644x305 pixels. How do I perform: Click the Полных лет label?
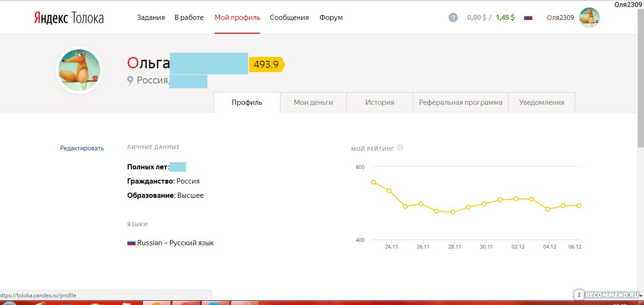click(148, 167)
